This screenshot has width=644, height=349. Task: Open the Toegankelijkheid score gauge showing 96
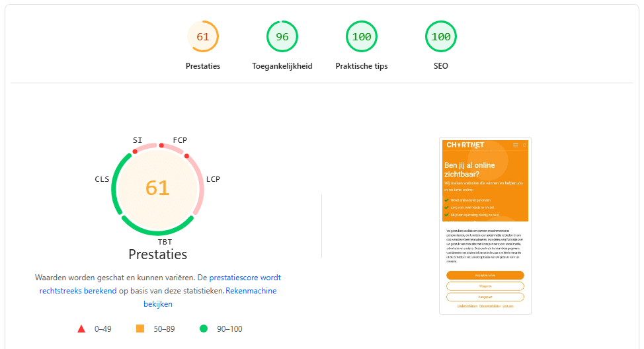[x=282, y=37]
